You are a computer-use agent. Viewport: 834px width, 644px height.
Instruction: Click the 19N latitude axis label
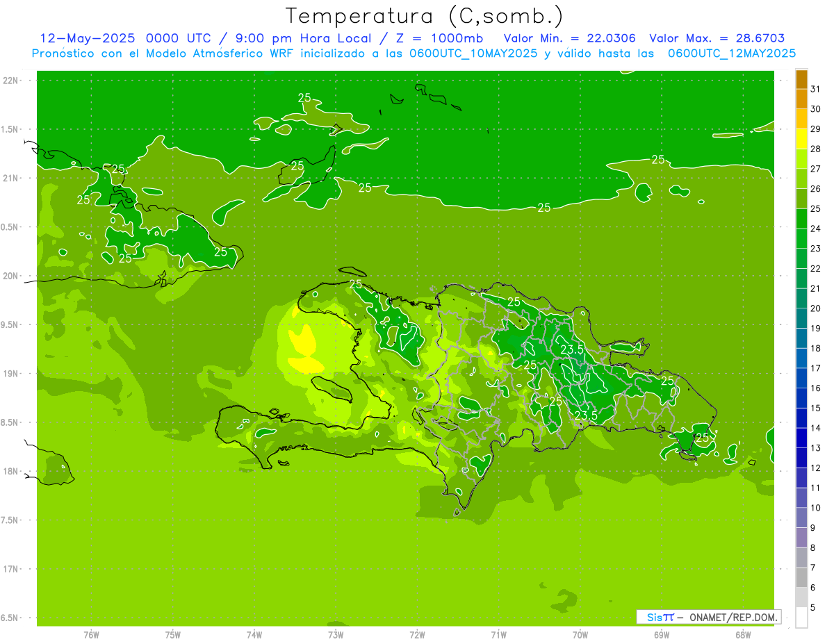11,374
